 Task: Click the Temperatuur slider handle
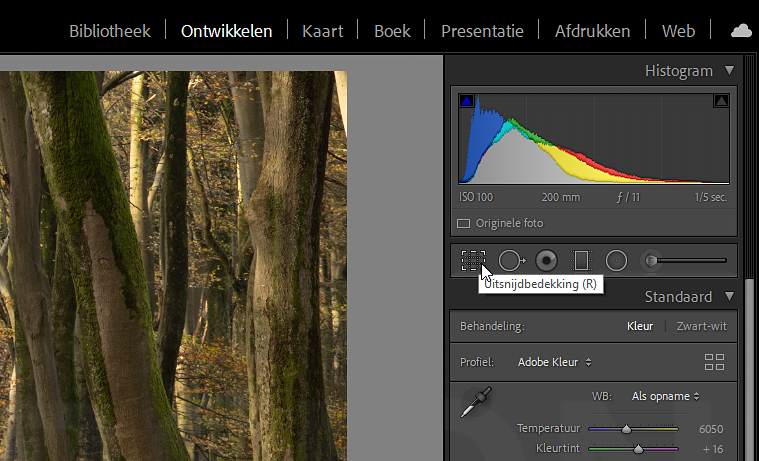[626, 428]
